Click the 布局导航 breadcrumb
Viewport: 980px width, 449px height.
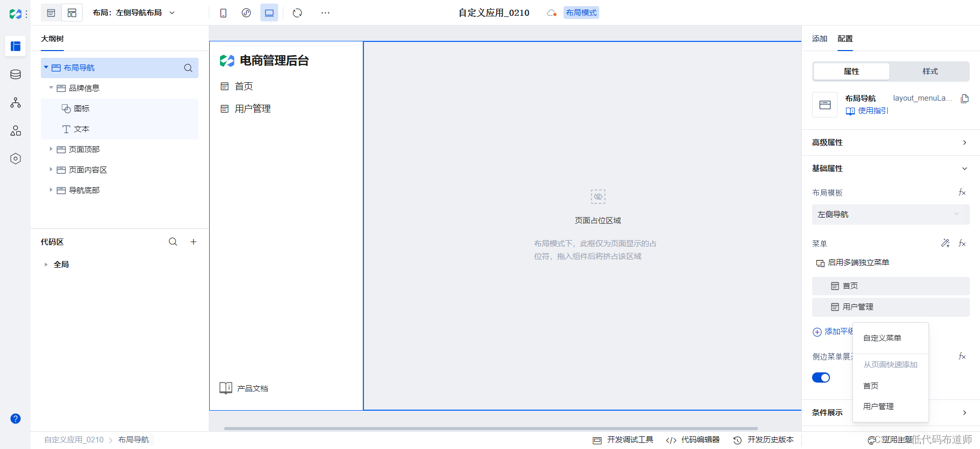(134, 440)
